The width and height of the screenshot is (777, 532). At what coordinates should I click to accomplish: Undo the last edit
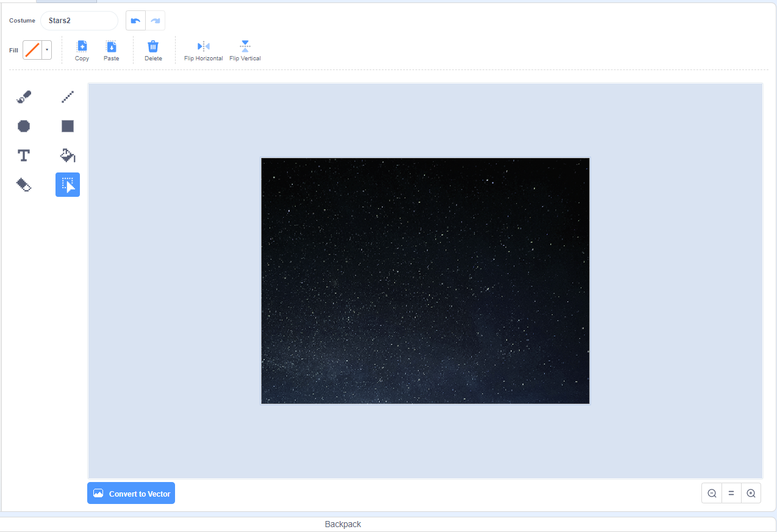click(135, 20)
